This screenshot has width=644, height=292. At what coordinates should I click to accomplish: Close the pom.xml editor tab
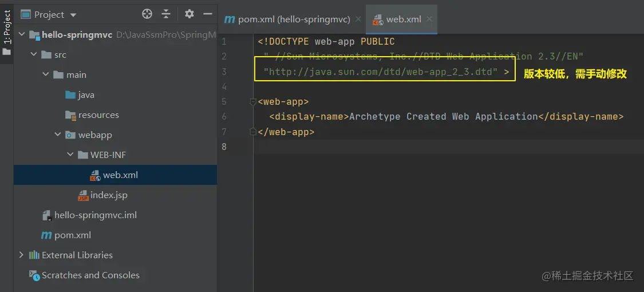pos(358,19)
